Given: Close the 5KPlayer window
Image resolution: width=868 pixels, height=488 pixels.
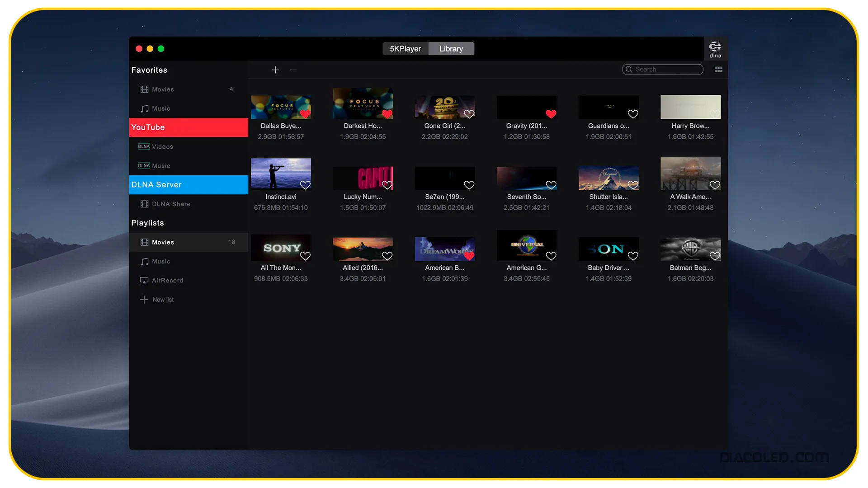Looking at the screenshot, I should click(x=139, y=49).
